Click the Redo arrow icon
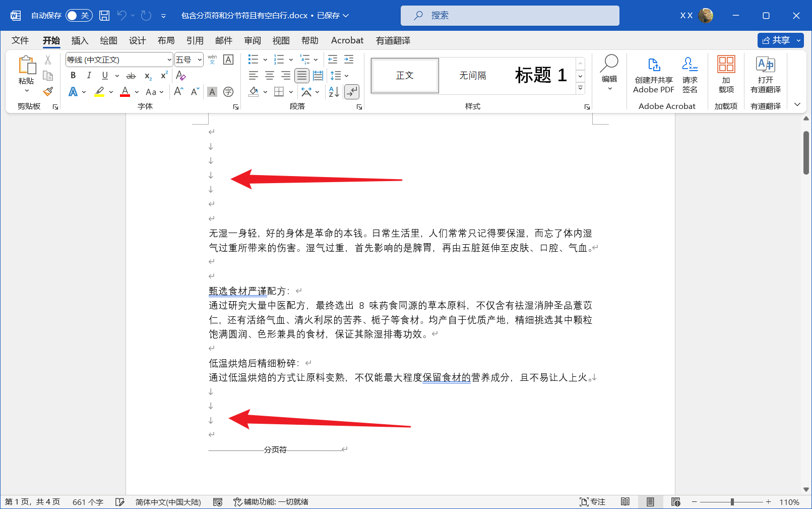The width and height of the screenshot is (812, 509). pos(146,16)
